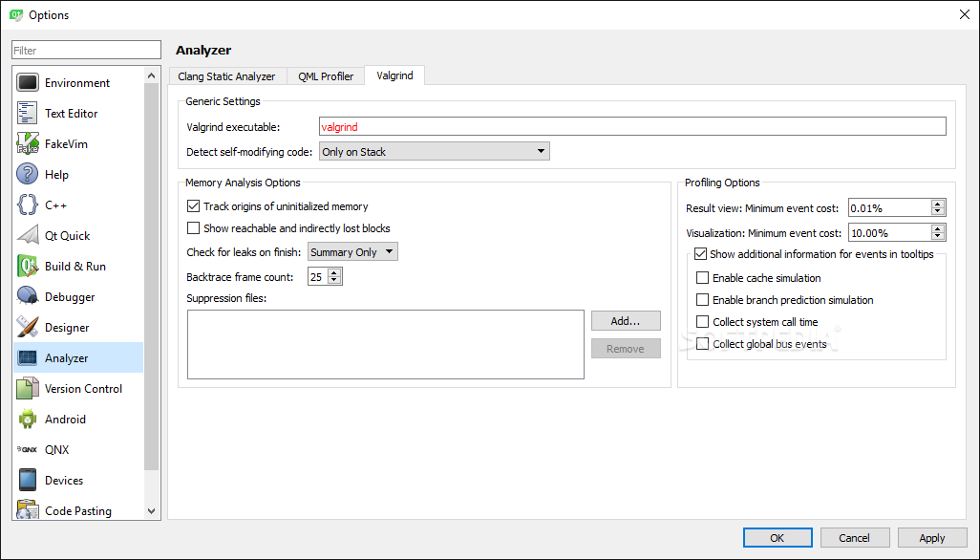Viewport: 980px width, 560px height.
Task: Close the Options dialog
Action: 965,14
